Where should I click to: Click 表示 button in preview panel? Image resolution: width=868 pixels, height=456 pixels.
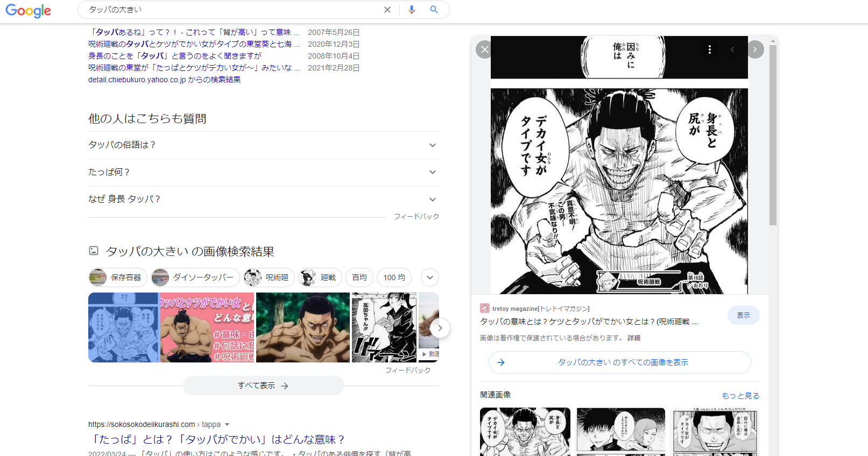(x=743, y=315)
